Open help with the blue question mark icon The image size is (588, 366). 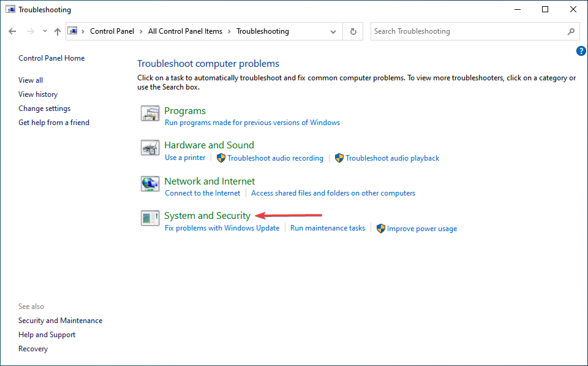point(581,51)
